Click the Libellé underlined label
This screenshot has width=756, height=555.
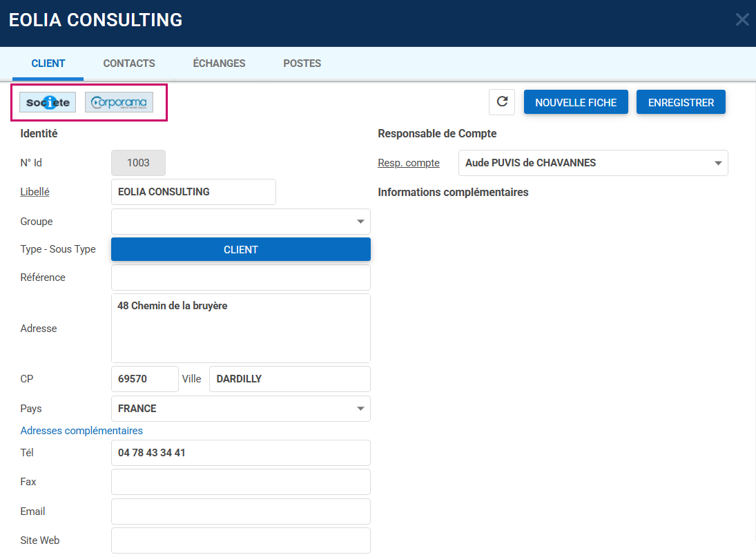click(35, 192)
